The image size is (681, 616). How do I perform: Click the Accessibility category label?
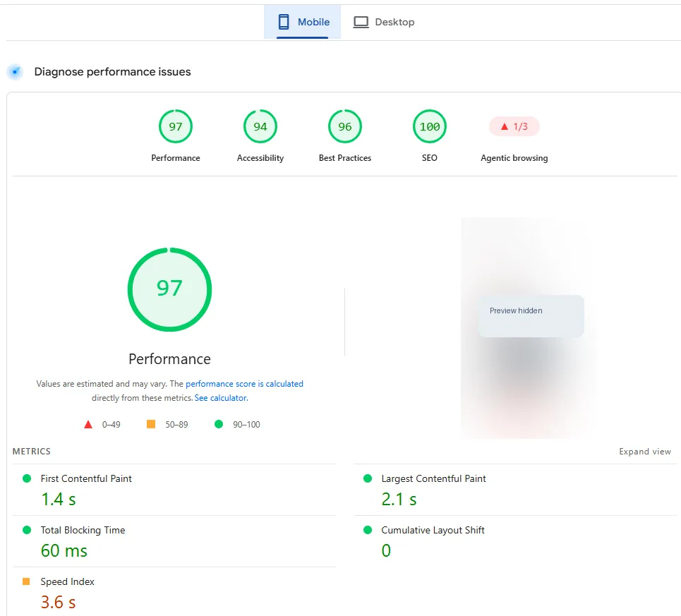click(260, 158)
